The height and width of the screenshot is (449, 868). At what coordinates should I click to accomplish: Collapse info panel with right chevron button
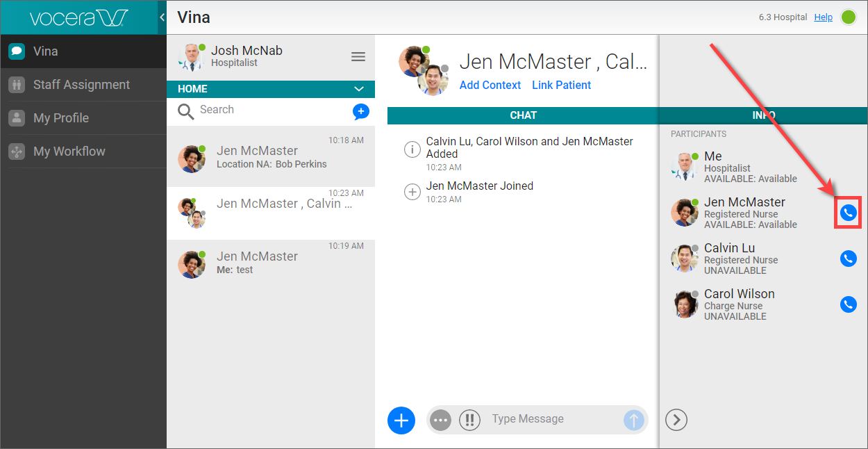click(676, 420)
